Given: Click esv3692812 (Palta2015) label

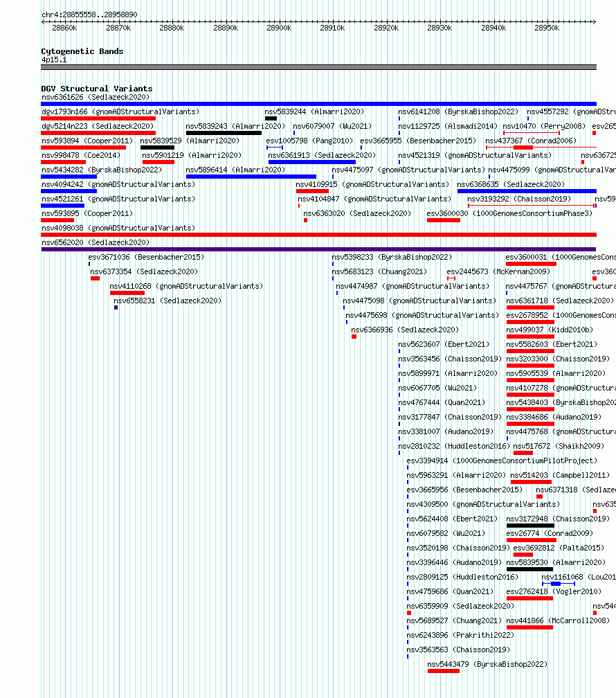Looking at the screenshot, I should tap(559, 548).
